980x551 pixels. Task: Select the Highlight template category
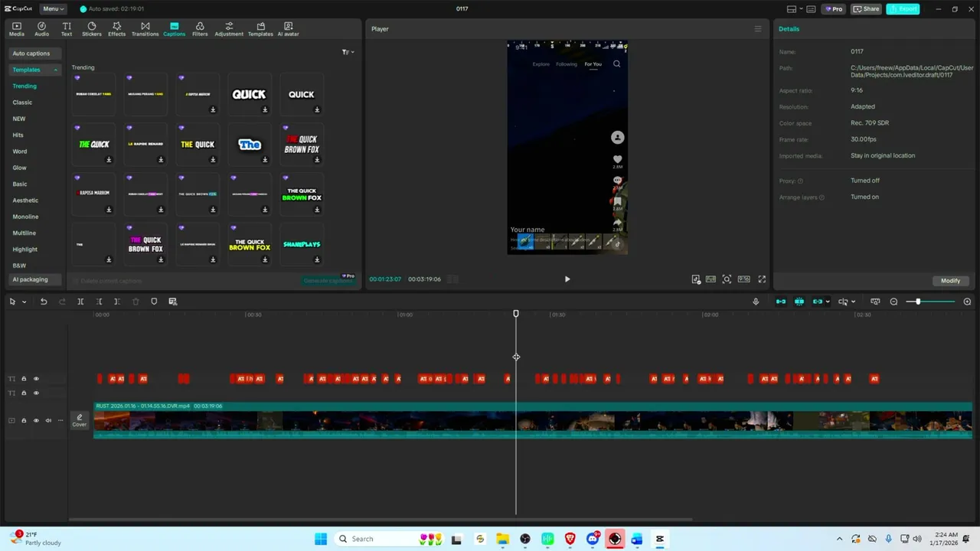24,249
